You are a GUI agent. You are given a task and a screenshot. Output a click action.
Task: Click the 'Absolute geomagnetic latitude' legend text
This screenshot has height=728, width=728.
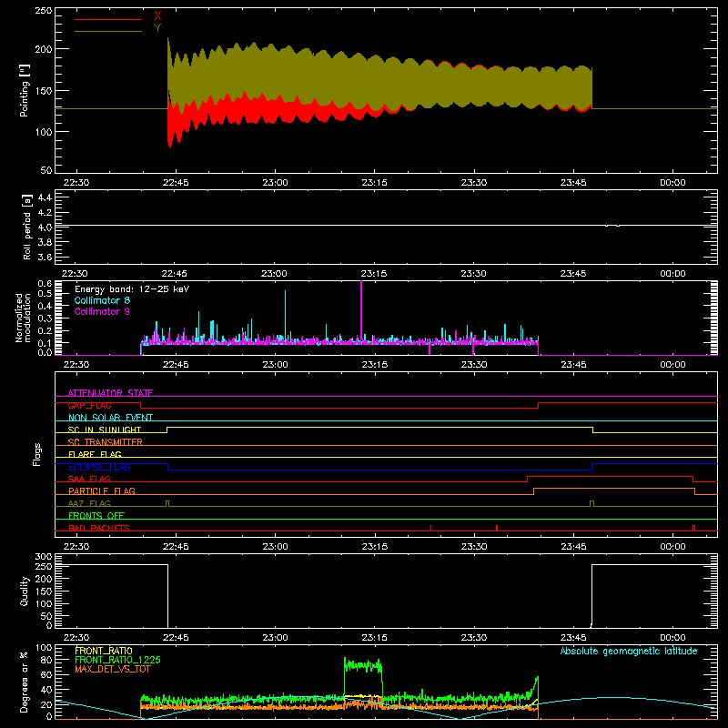click(x=629, y=651)
